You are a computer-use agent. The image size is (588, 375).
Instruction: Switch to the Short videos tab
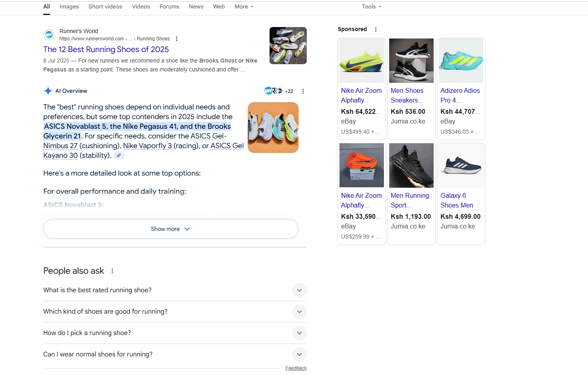tap(105, 6)
